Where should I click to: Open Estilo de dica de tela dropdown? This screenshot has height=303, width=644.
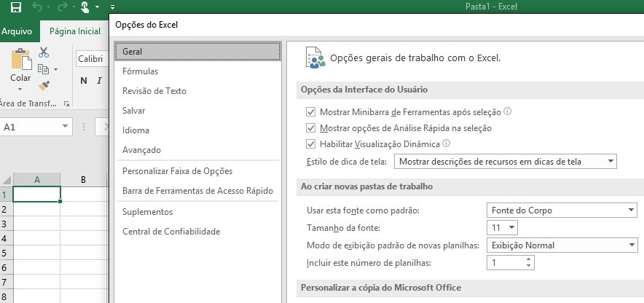coord(505,162)
